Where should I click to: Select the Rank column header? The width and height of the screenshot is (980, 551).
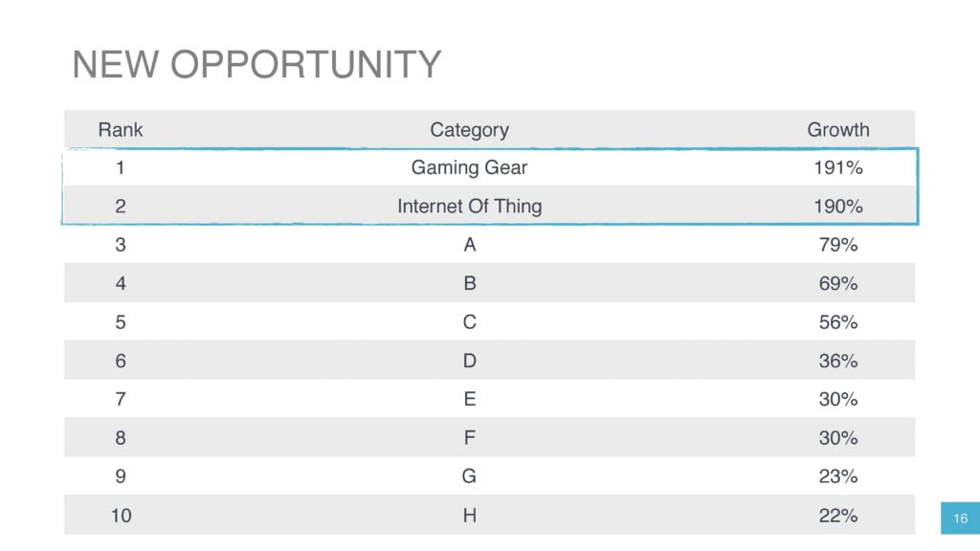point(121,129)
